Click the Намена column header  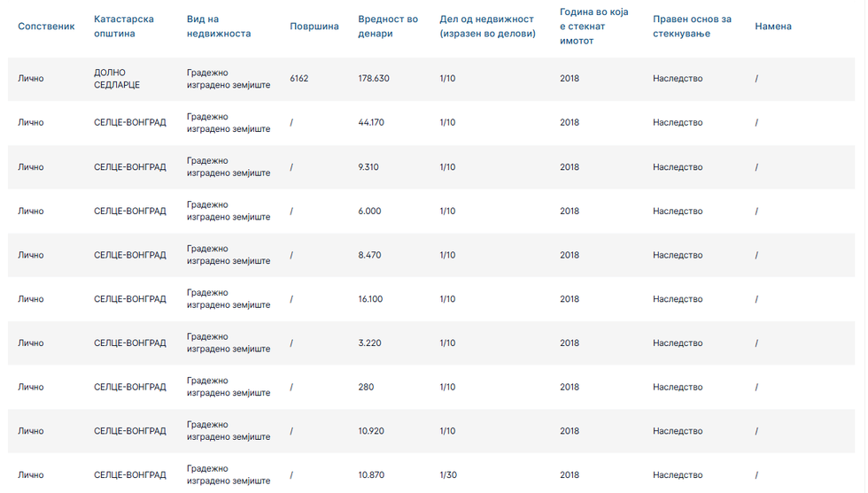tap(773, 27)
